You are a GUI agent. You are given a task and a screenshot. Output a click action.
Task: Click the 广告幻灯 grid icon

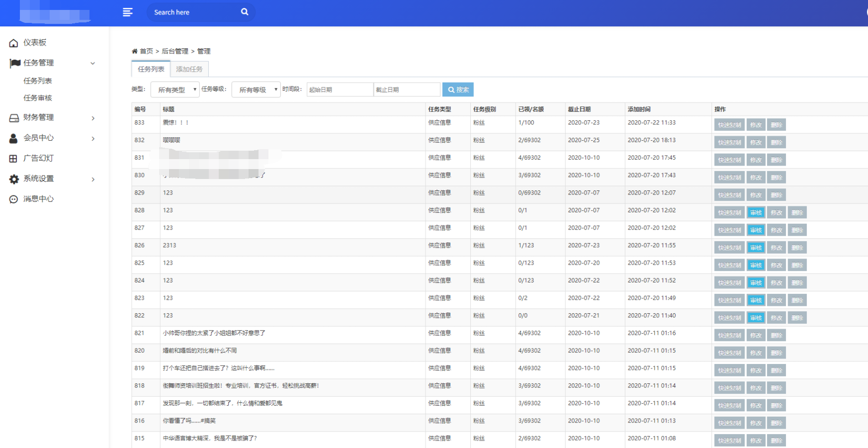pyautogui.click(x=13, y=159)
